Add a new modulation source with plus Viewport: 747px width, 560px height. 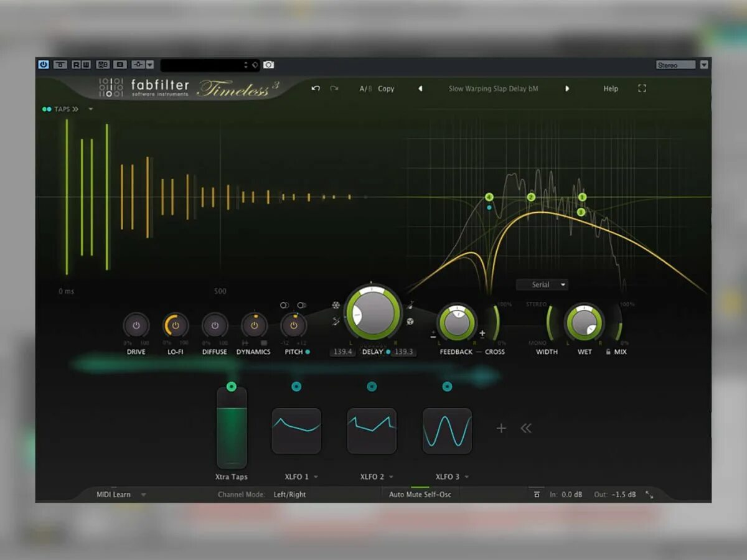click(501, 428)
